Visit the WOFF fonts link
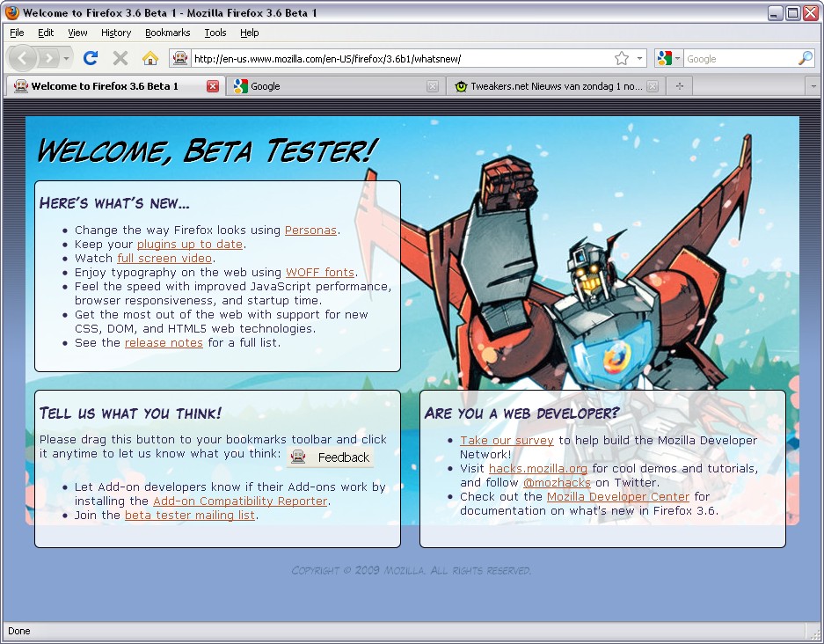Image resolution: width=824 pixels, height=644 pixels. click(x=320, y=273)
